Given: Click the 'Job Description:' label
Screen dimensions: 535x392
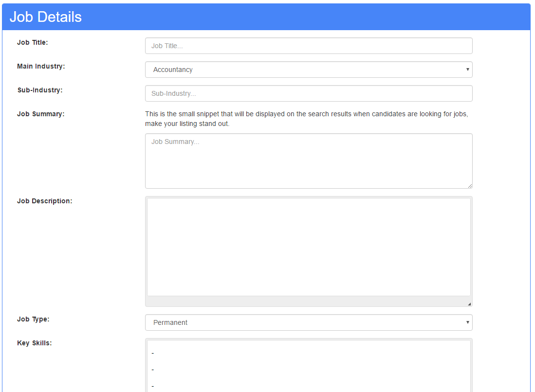Looking at the screenshot, I should click(45, 201).
